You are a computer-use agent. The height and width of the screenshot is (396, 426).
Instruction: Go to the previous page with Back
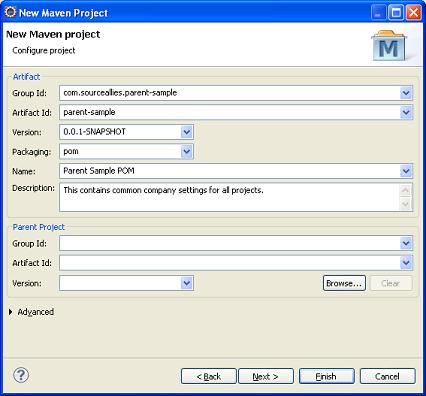pyautogui.click(x=209, y=376)
